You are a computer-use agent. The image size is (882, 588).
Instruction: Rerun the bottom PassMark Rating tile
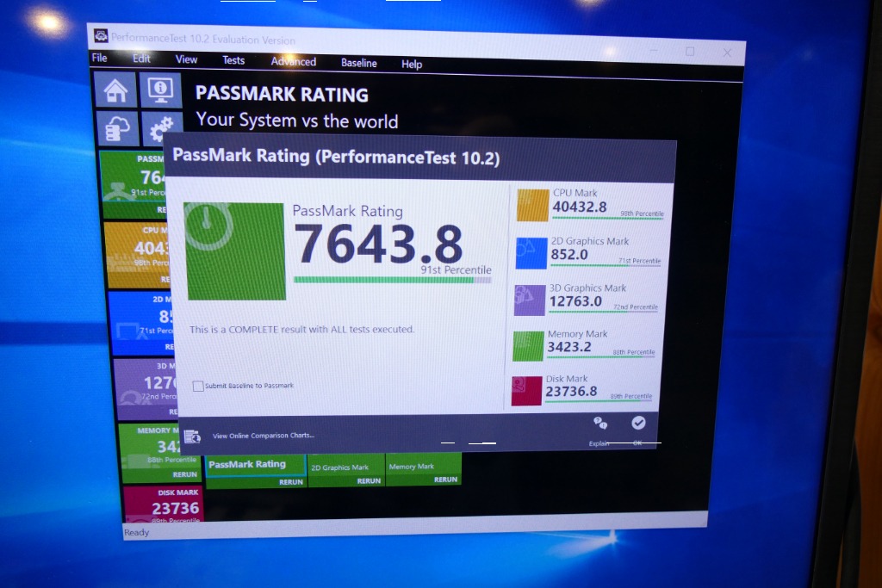[291, 482]
